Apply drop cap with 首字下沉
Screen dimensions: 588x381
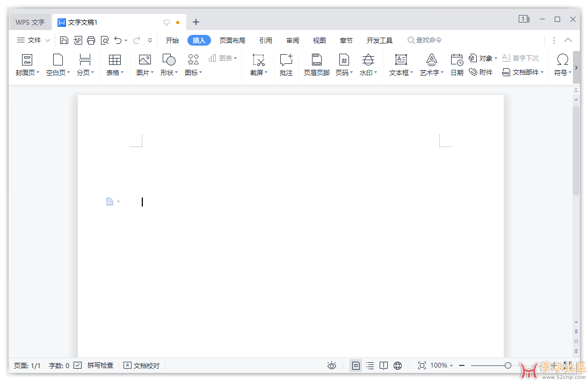click(x=520, y=58)
